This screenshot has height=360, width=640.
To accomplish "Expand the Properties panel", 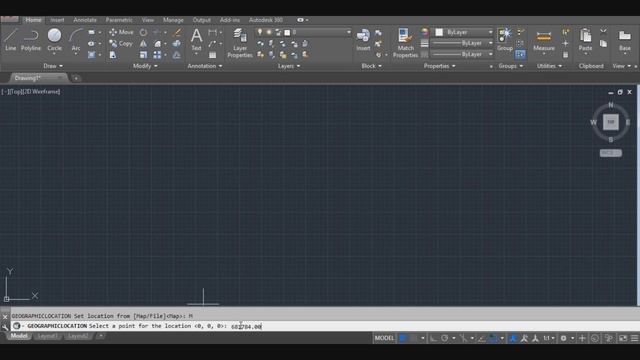I will pyautogui.click(x=439, y=66).
